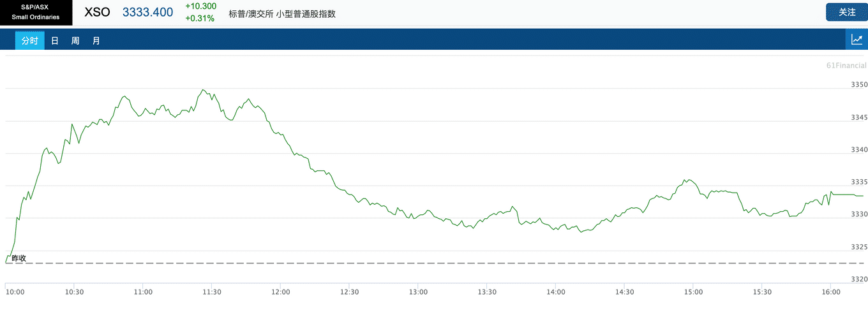
Task: Click the 3325 price axis label
Action: pos(859,247)
